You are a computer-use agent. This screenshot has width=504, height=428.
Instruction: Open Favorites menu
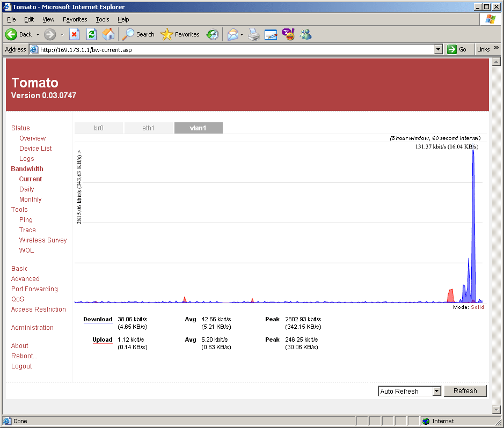coord(75,19)
